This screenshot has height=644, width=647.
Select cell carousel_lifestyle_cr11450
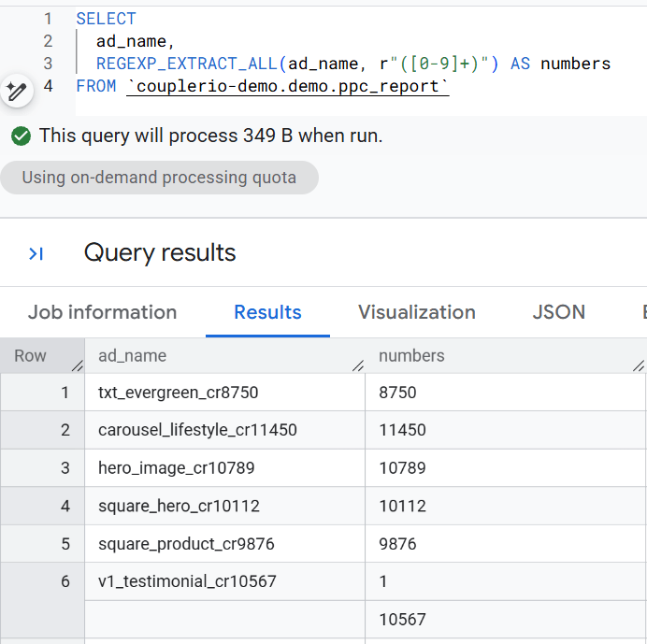(225, 430)
